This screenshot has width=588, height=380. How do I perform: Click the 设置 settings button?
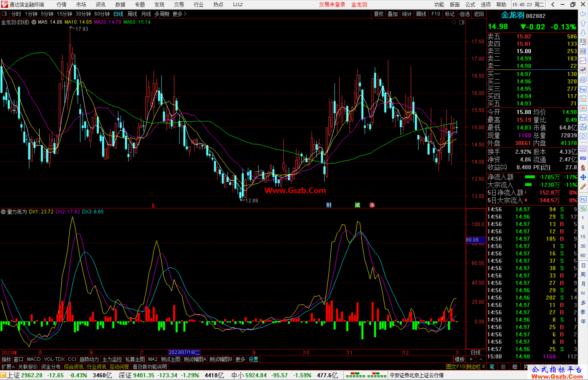click(253, 359)
